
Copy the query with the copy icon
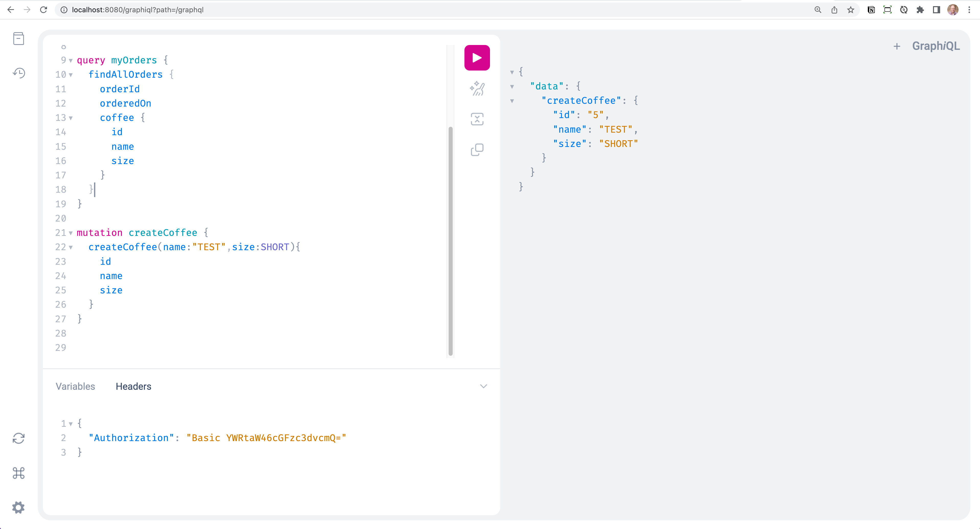tap(477, 149)
